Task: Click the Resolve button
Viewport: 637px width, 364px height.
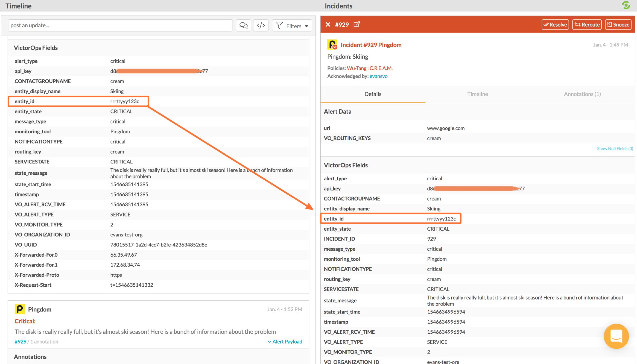Action: pyautogui.click(x=555, y=25)
